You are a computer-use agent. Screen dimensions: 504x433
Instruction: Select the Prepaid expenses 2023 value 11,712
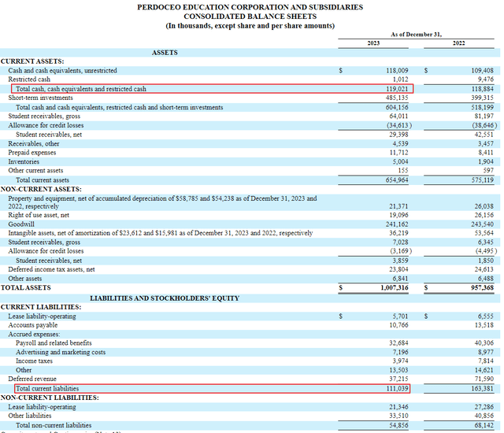coord(399,153)
